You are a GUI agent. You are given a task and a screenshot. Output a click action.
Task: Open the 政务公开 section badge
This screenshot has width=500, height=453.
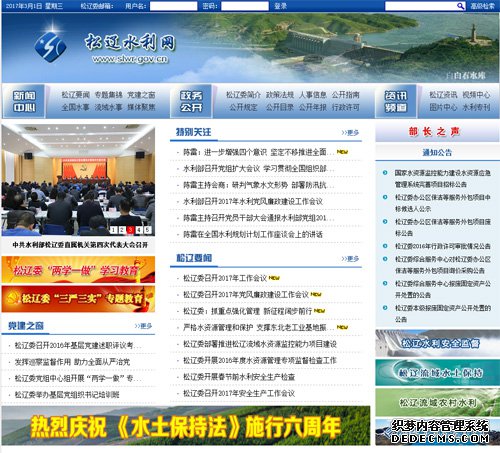click(x=191, y=101)
